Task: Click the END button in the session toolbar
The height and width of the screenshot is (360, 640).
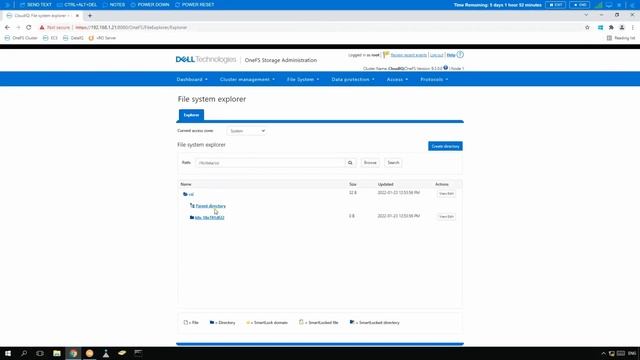Action: 580,5
